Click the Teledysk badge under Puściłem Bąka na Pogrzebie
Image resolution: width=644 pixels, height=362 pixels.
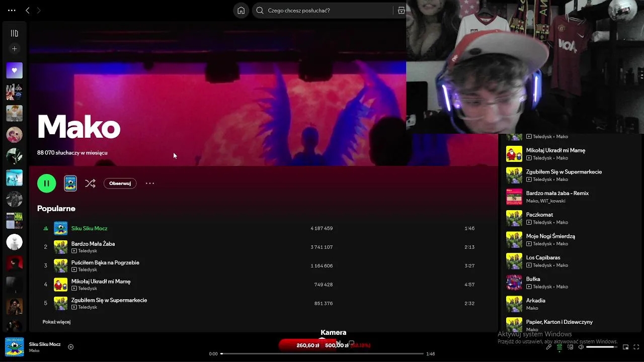pos(84,269)
